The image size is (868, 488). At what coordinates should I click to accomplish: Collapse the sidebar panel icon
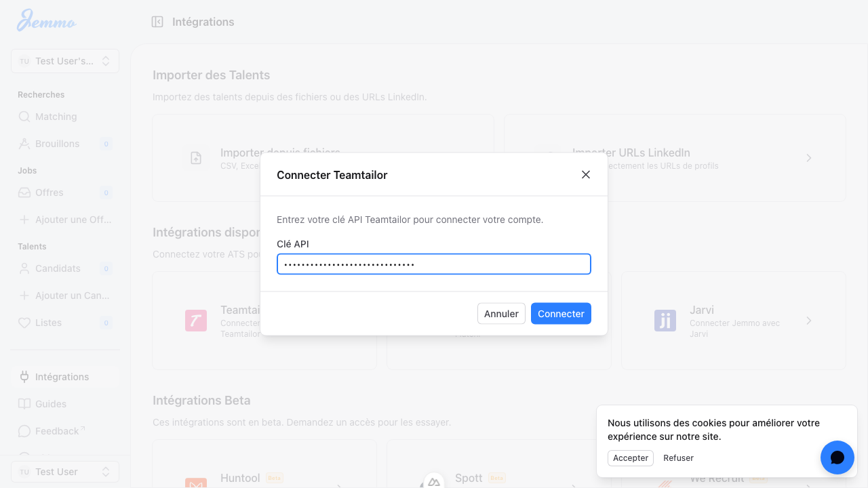tap(157, 22)
